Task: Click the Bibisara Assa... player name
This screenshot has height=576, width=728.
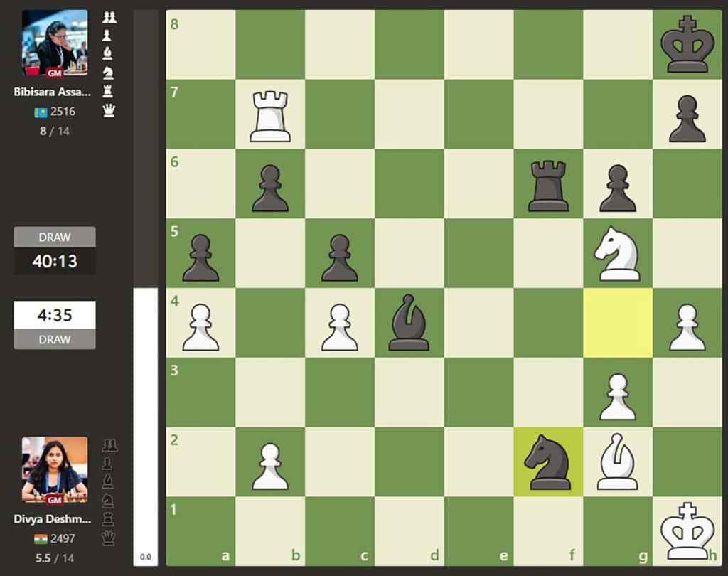Action: click(x=54, y=92)
